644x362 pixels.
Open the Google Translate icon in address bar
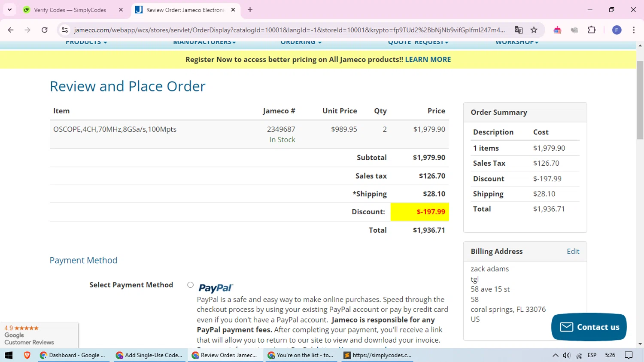(x=519, y=30)
